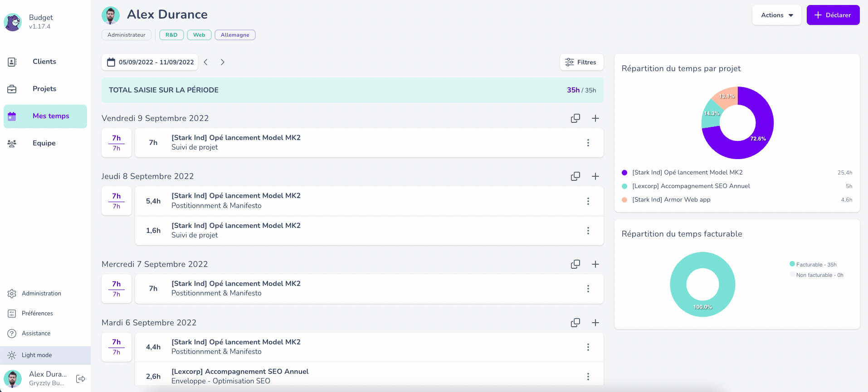Open the Clients section icon
Viewport: 868px width, 392px height.
pos(12,62)
